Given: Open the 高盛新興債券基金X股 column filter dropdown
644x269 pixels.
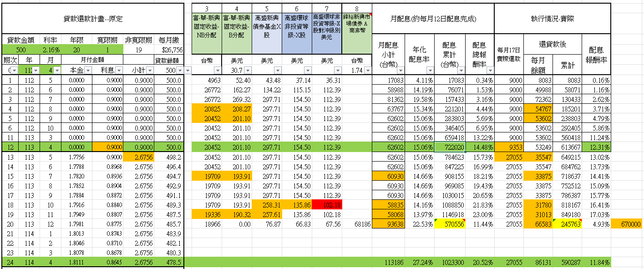Looking at the screenshot, I should tap(278, 70).
